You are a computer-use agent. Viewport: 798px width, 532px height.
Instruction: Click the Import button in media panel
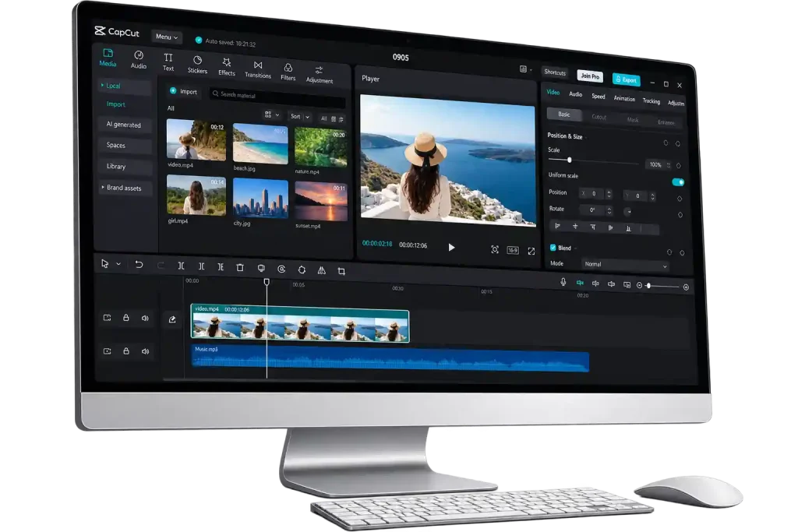(184, 91)
